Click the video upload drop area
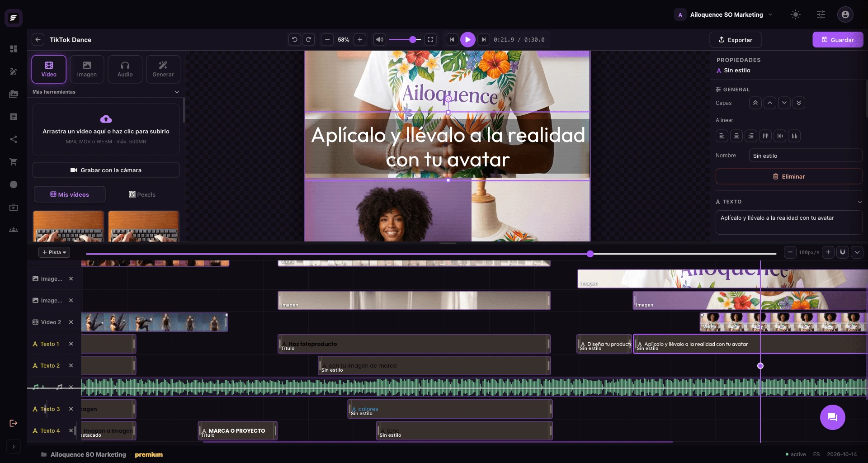Screen dimensions: 868x463 [106, 130]
